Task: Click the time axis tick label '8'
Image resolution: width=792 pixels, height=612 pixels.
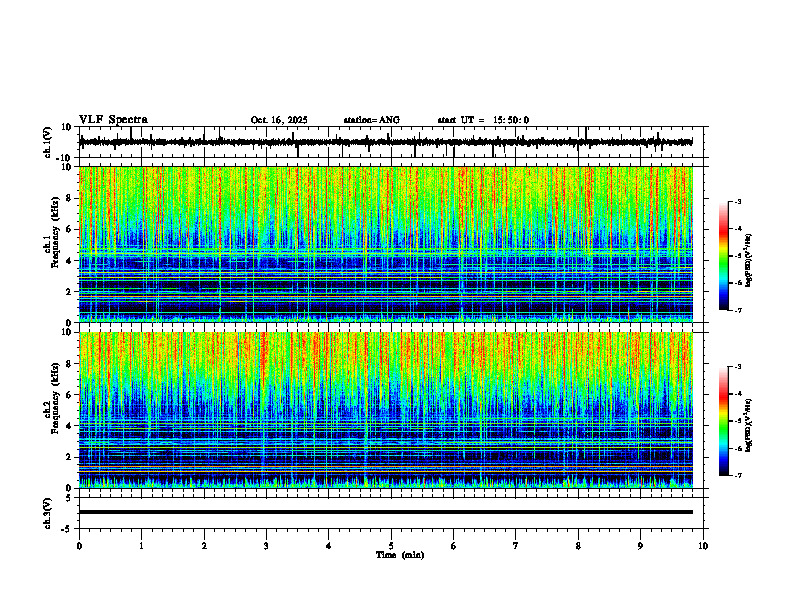Action: (578, 546)
